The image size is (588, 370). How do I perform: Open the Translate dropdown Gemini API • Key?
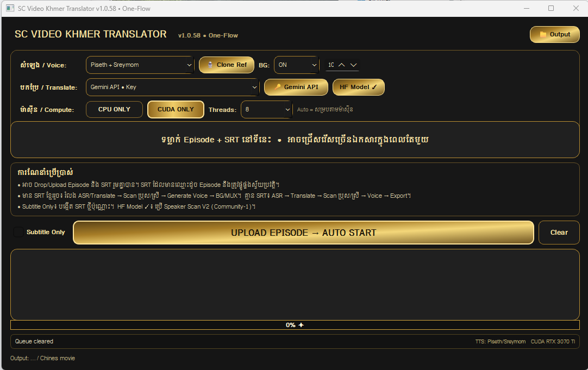point(172,87)
